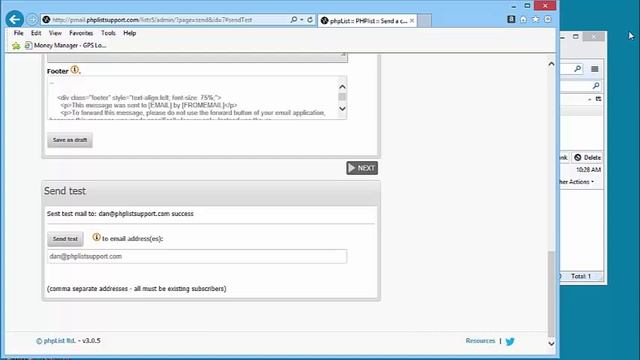Open the browser Home icon
The image size is (640, 360).
tap(523, 19)
